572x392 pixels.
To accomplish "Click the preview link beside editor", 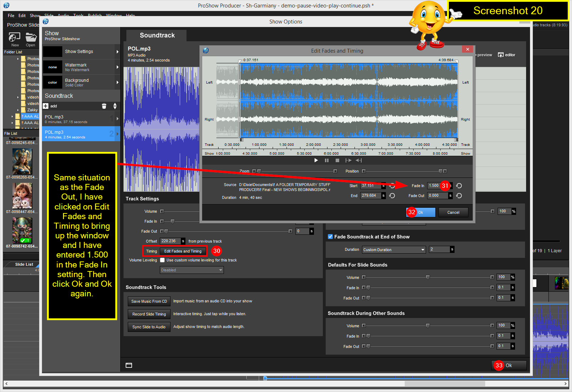I will [485, 55].
